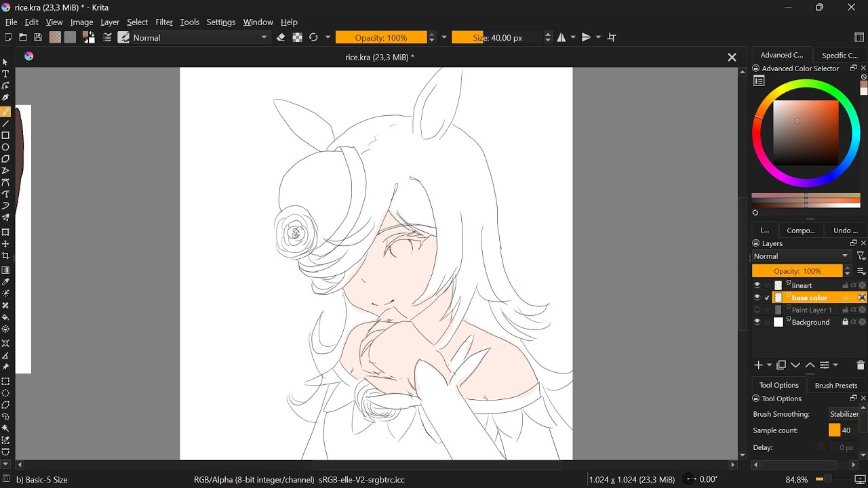
Task: Open the Layer menu
Action: 110,22
